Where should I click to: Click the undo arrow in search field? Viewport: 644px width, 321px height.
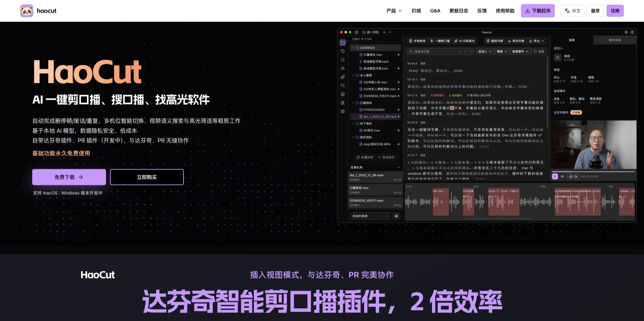pos(471,51)
